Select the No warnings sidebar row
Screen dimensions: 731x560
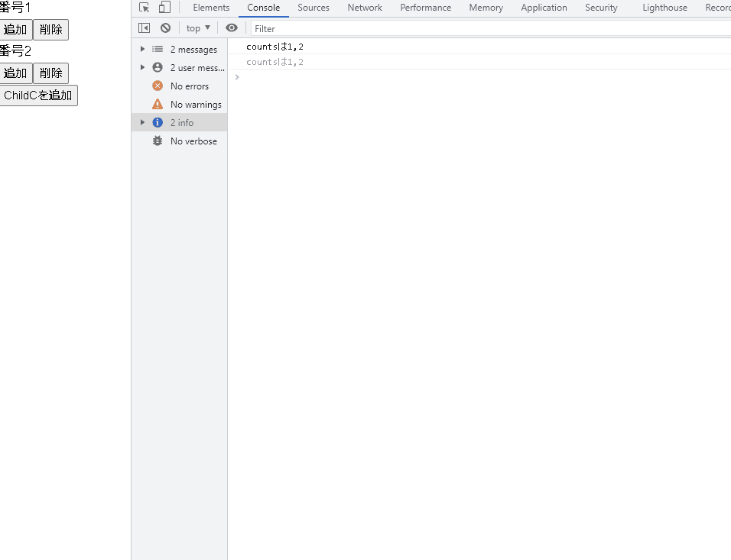(x=180, y=104)
